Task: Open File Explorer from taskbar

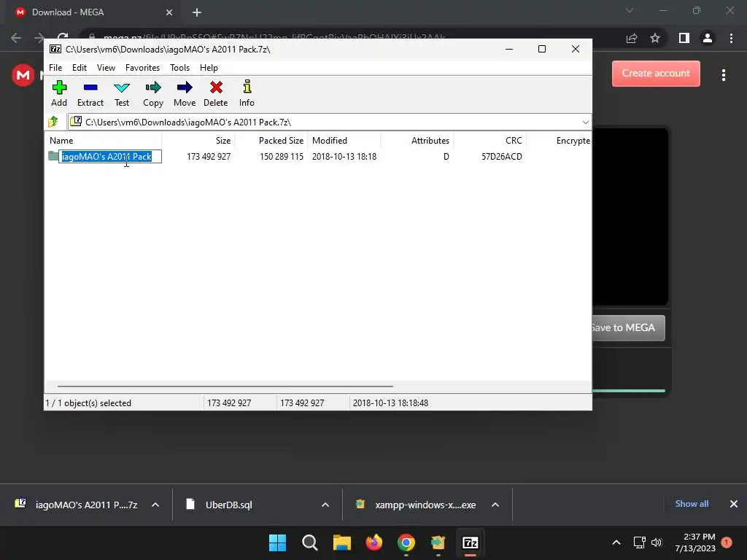Action: 341,542
